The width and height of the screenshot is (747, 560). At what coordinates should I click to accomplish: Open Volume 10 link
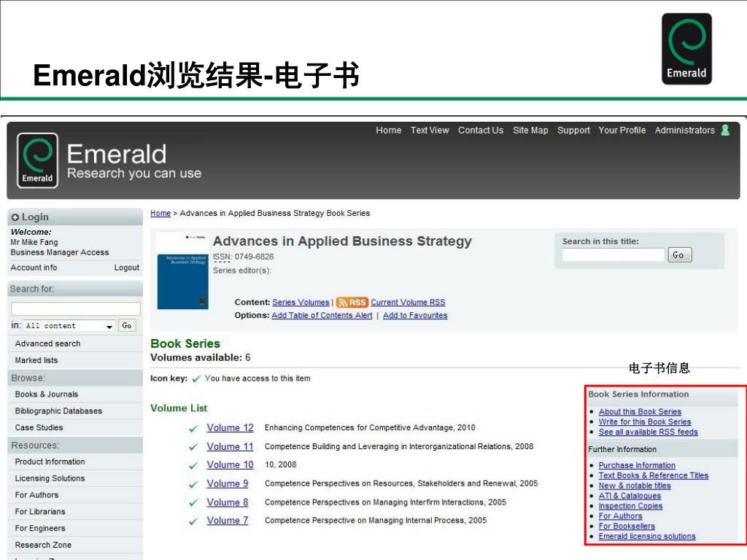point(230,464)
